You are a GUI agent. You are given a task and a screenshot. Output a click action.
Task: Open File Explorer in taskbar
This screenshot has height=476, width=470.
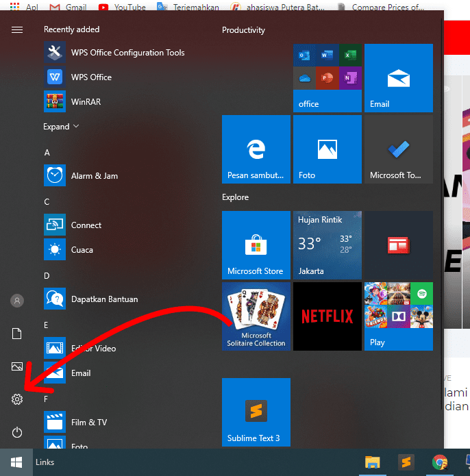pos(373,462)
